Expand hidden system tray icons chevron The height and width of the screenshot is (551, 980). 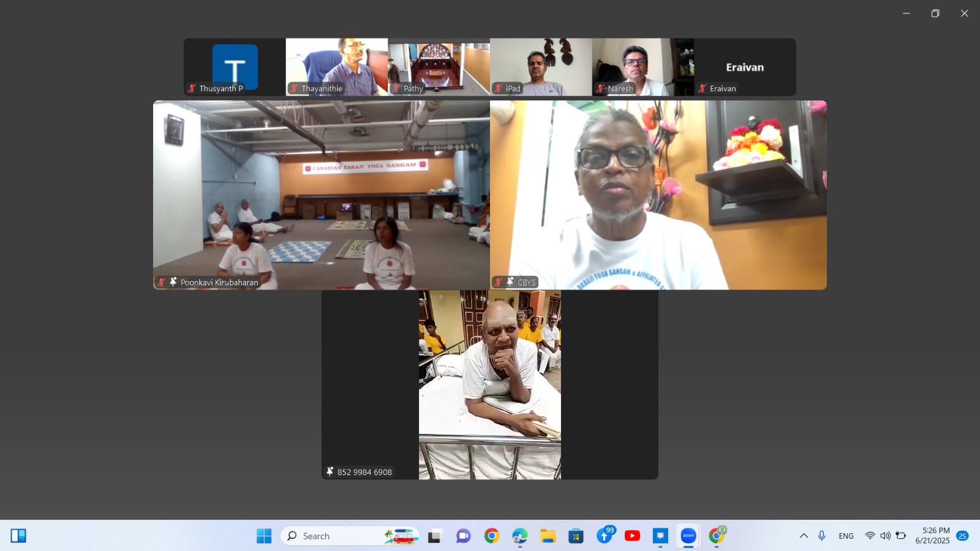pyautogui.click(x=804, y=536)
